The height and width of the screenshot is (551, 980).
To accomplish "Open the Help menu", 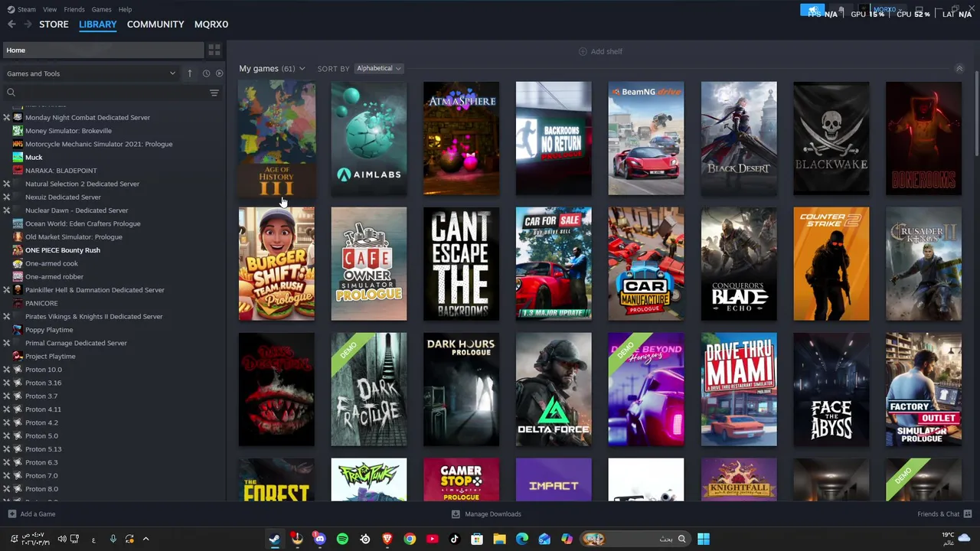I will 125,9.
